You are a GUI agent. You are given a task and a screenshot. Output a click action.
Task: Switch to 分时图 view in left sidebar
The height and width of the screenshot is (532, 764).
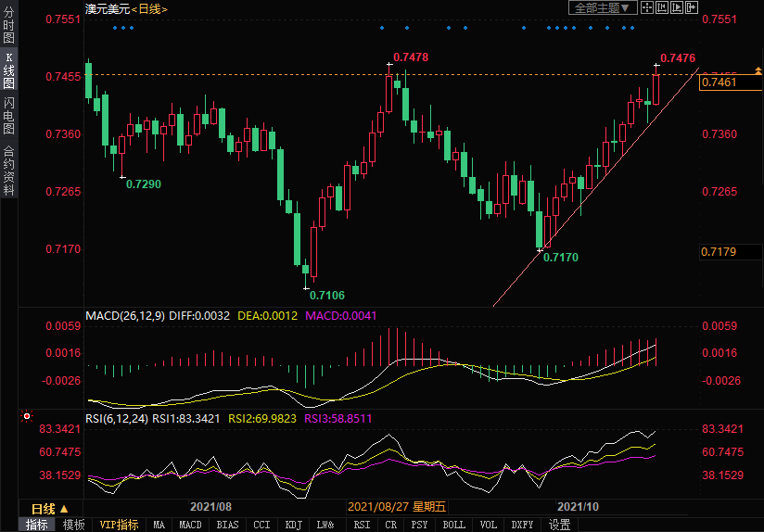tap(9, 25)
